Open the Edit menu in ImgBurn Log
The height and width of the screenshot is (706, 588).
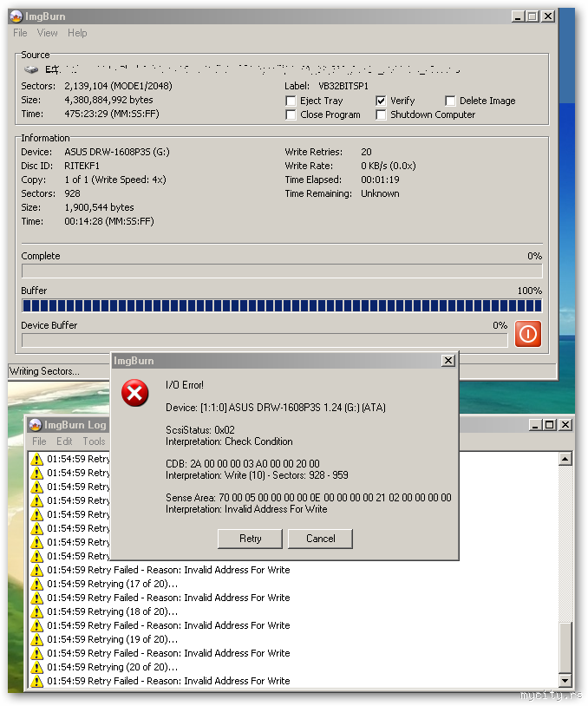[64, 441]
